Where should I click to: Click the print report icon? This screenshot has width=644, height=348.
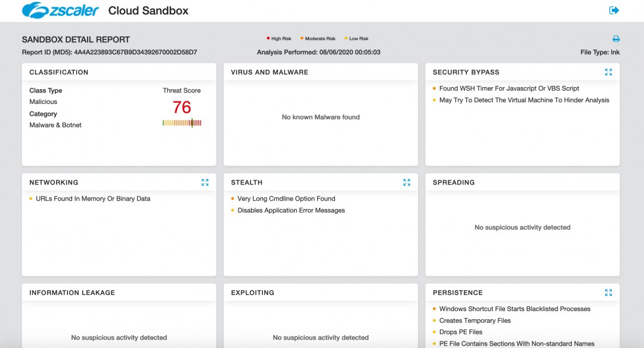coord(616,39)
